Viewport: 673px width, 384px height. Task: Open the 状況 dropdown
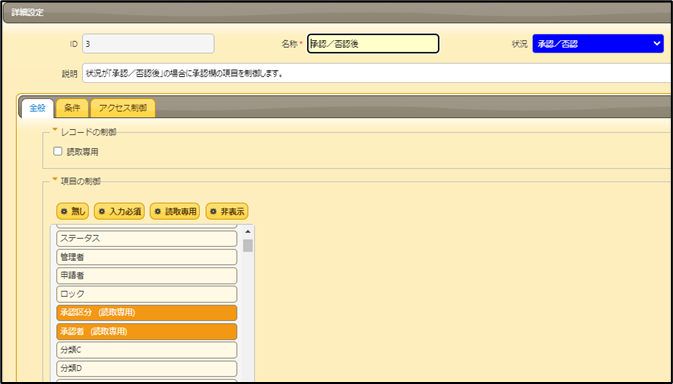[x=598, y=44]
